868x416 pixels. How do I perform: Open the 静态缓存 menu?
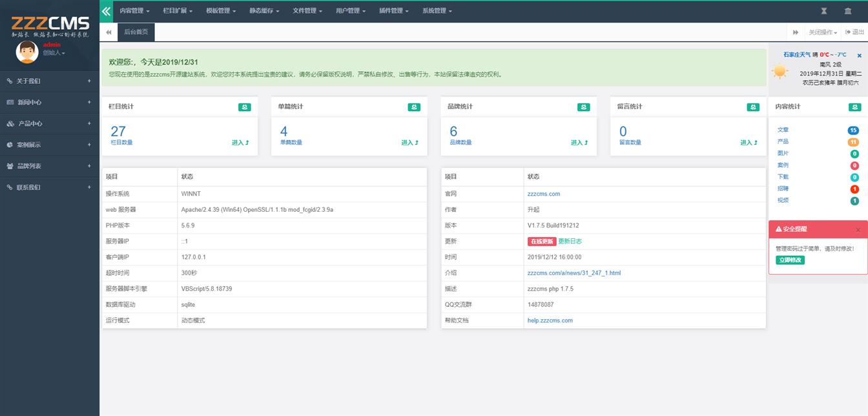(264, 11)
